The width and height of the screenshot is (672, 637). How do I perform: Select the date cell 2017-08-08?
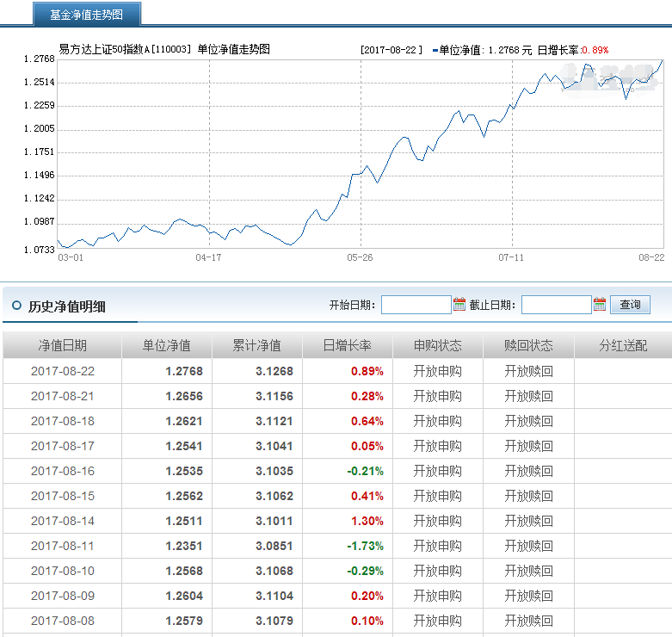pos(63,621)
